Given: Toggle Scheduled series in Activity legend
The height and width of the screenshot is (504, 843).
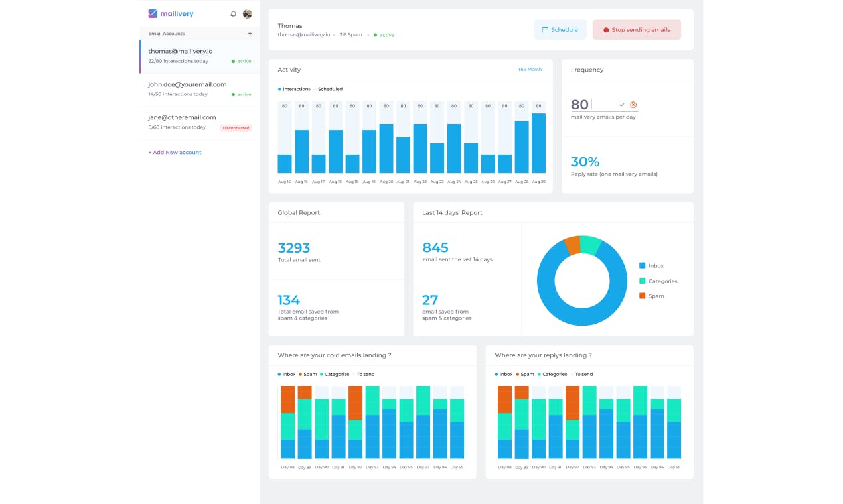Looking at the screenshot, I should 329,89.
